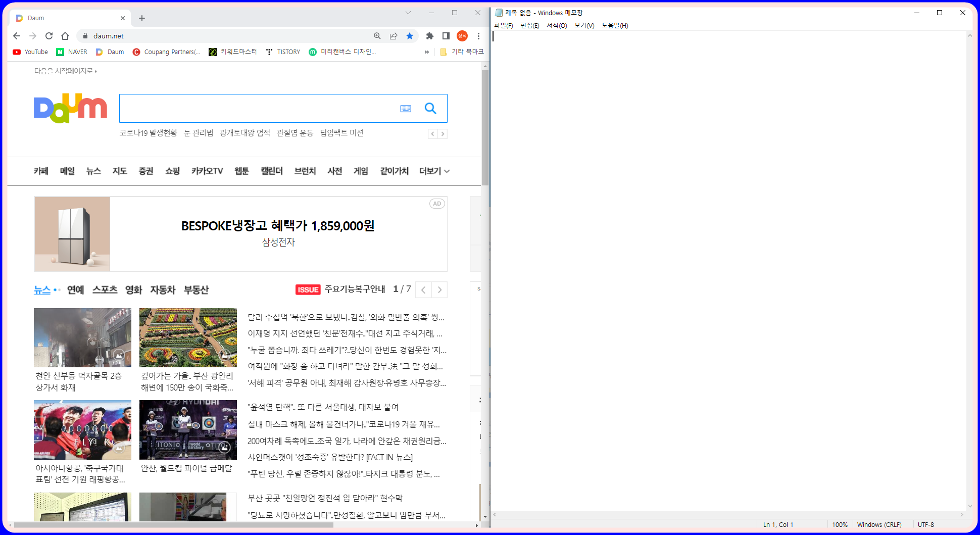Click the 코로나19 발생현황 suggestion
Image resolution: width=980 pixels, height=535 pixels.
[x=148, y=133]
